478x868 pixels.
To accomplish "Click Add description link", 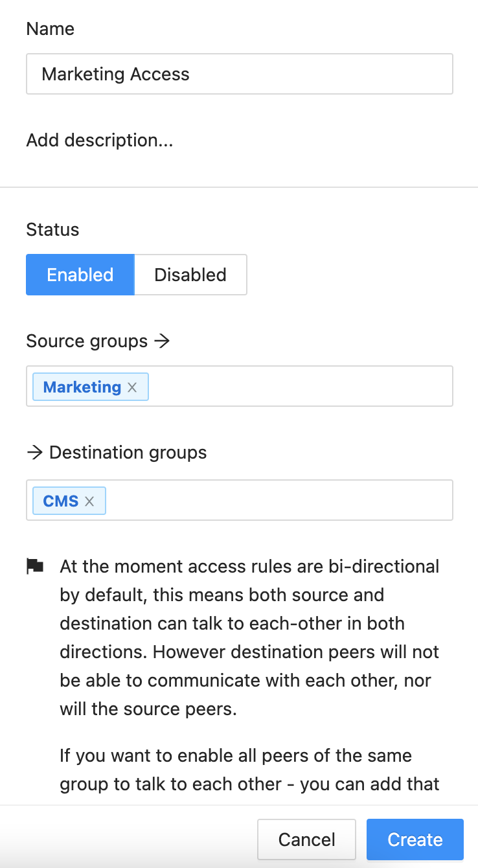I will coord(100,140).
